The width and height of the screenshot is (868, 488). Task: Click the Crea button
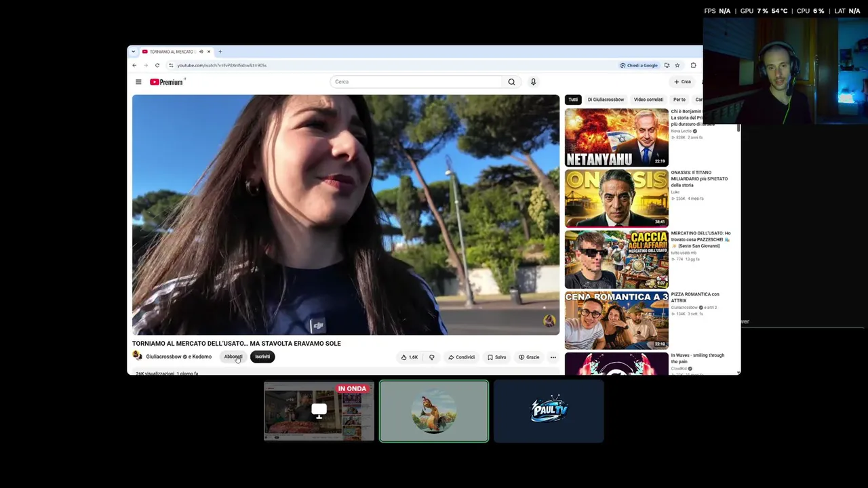tap(682, 82)
